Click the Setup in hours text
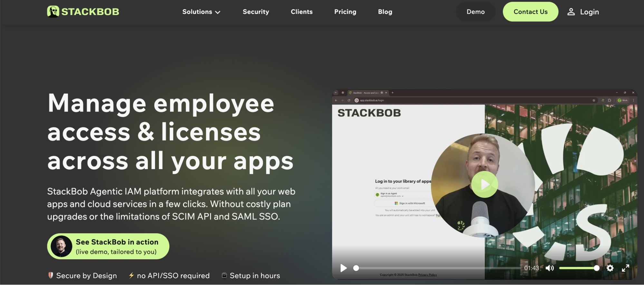Screen dimensions: 644x285 pyautogui.click(x=255, y=276)
